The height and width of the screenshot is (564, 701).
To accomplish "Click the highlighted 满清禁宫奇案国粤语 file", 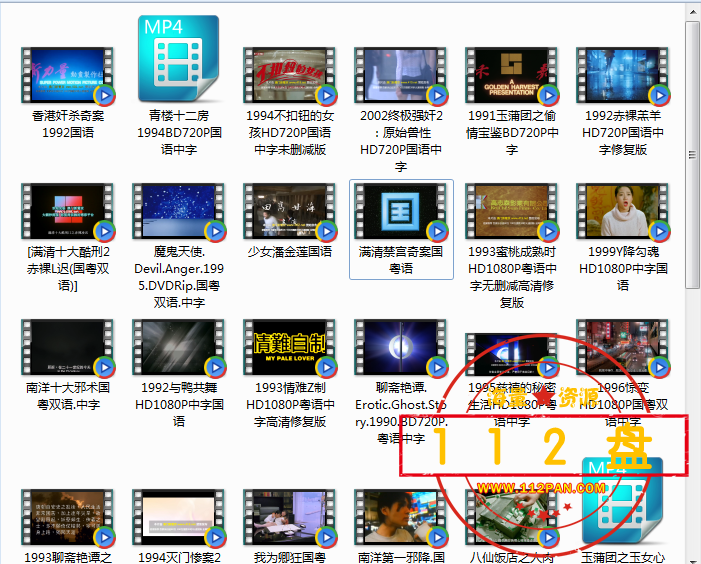I will point(401,230).
